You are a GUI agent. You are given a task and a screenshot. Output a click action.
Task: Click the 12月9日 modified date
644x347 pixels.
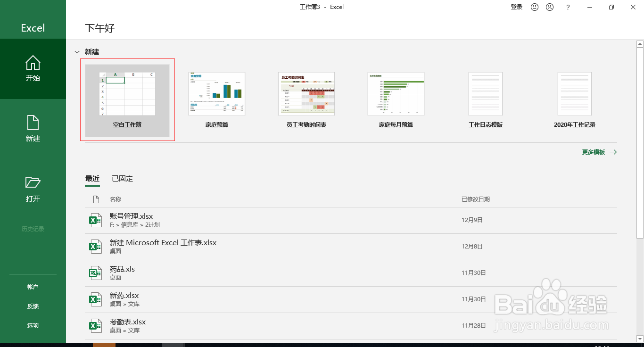coord(472,220)
